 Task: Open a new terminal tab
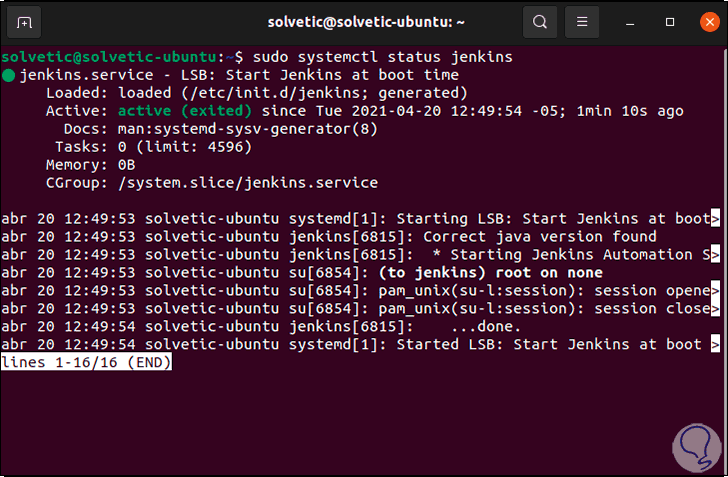click(x=25, y=22)
